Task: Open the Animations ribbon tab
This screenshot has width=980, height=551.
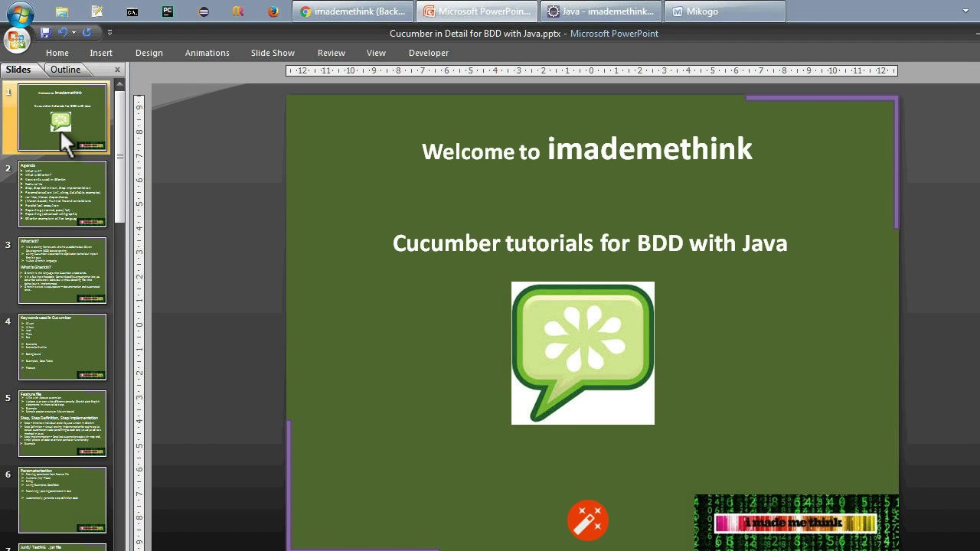Action: pos(207,53)
